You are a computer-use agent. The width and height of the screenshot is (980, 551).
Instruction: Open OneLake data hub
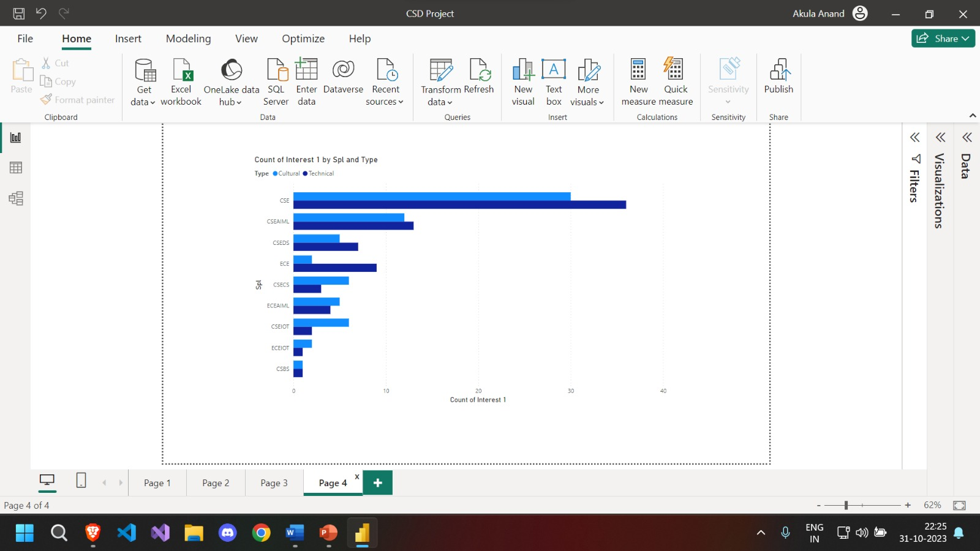(232, 82)
